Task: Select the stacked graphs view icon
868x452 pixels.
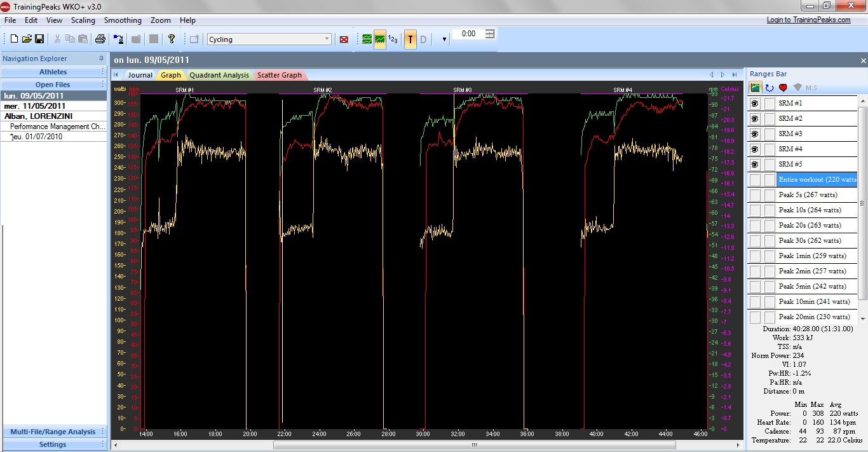Action: (367, 39)
